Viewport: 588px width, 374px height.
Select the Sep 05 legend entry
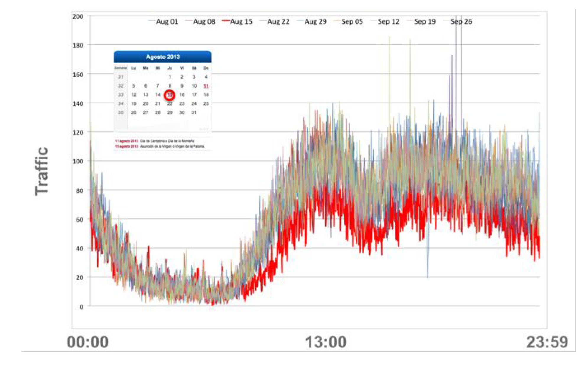348,22
